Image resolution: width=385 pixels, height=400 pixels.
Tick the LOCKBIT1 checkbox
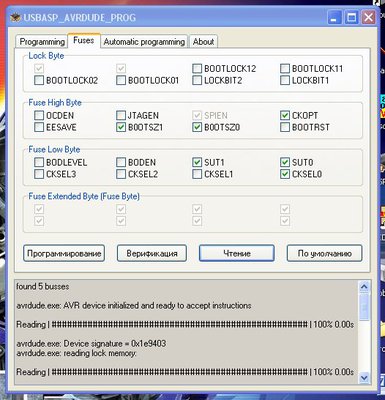pyautogui.click(x=285, y=80)
